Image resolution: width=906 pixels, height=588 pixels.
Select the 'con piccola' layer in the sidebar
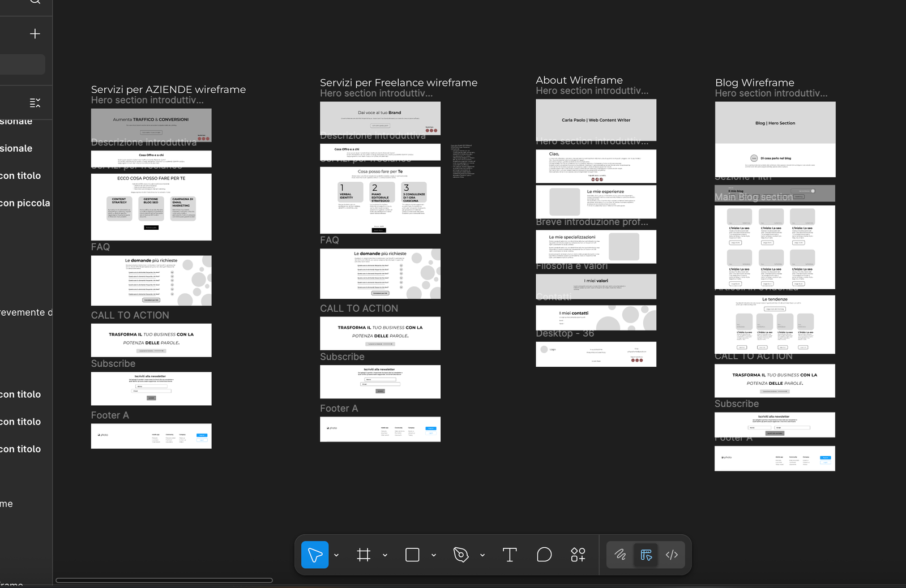tap(25, 203)
